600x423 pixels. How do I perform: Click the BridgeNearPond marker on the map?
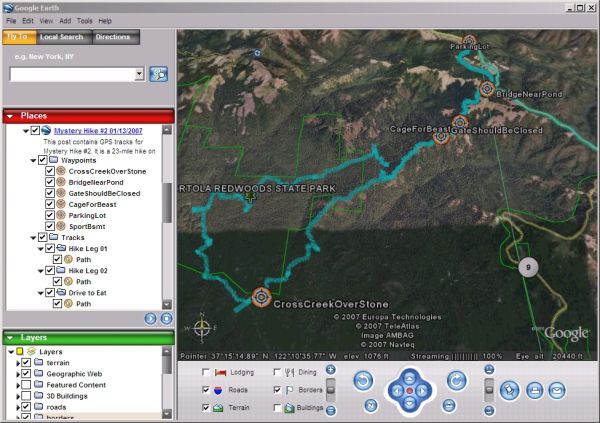(487, 89)
